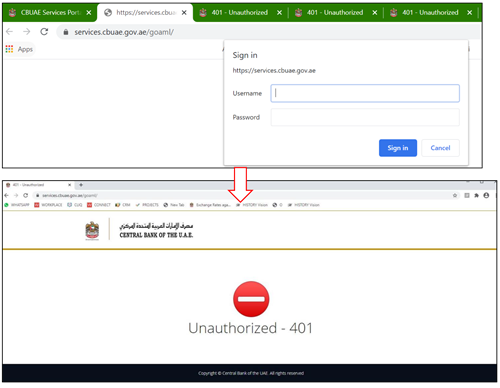Image resolution: width=500 pixels, height=388 pixels.
Task: Open the CONNECT bookmark
Action: point(99,205)
